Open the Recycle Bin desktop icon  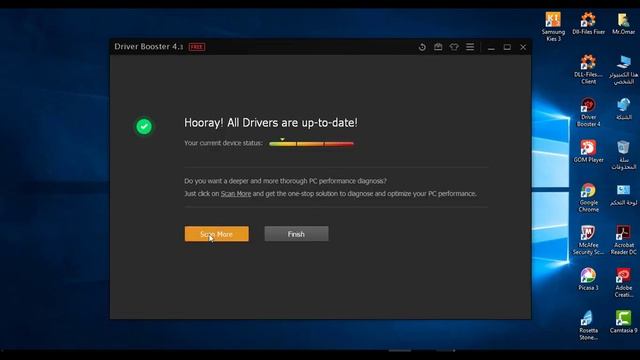(x=623, y=155)
